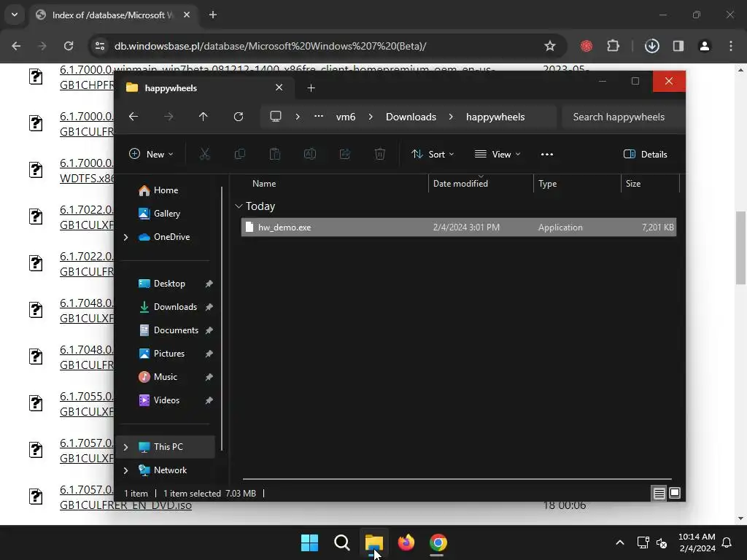
Task: Expand chevron after the PC icon in breadcrumb
Action: coord(298,117)
